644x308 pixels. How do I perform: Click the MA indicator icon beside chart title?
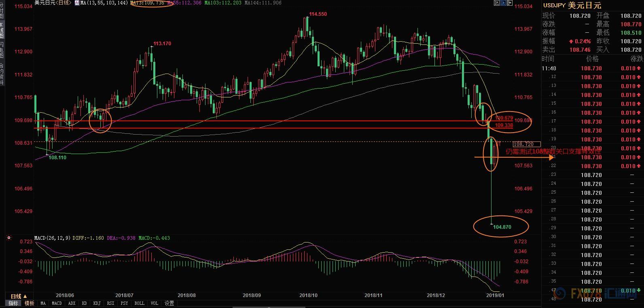(x=77, y=3)
